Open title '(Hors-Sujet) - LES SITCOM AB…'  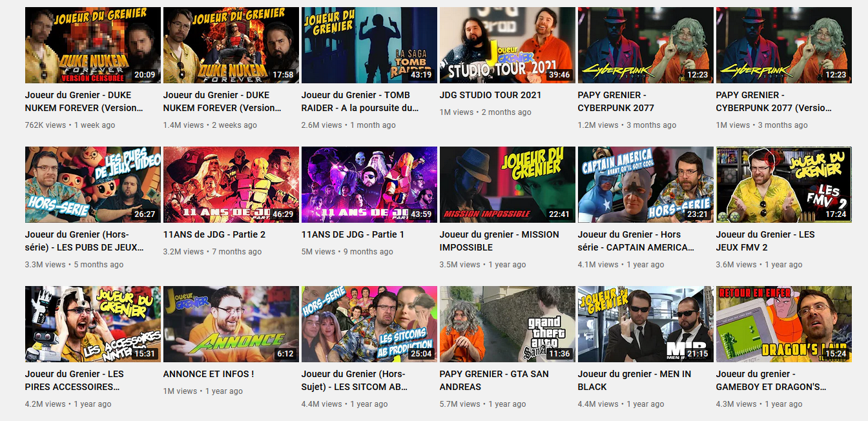pyautogui.click(x=355, y=380)
